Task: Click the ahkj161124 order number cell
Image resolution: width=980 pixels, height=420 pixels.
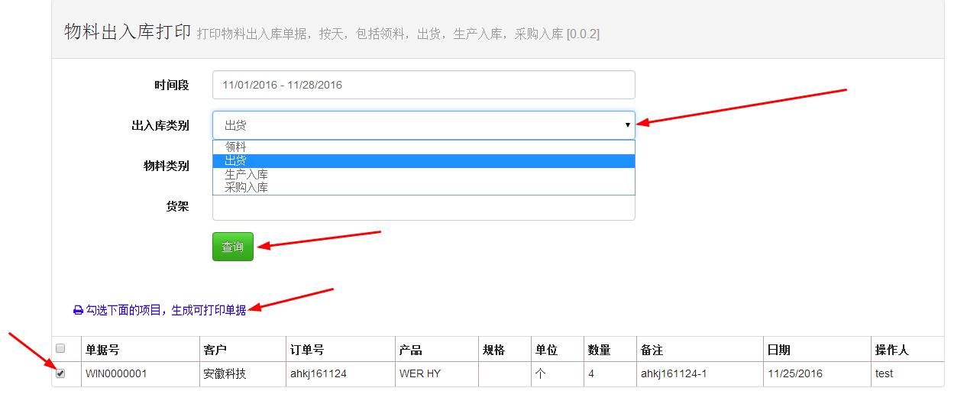Action: pos(319,374)
